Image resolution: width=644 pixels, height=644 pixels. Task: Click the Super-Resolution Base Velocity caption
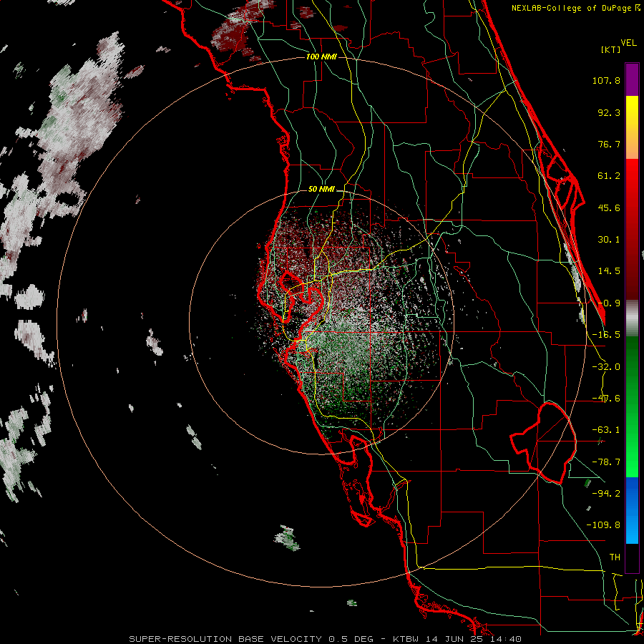[326, 639]
